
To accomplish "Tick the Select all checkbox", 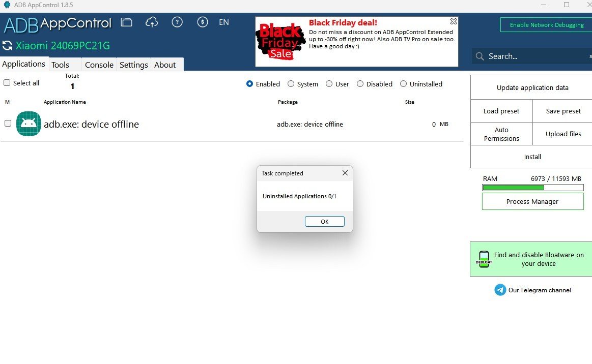I will [x=7, y=82].
